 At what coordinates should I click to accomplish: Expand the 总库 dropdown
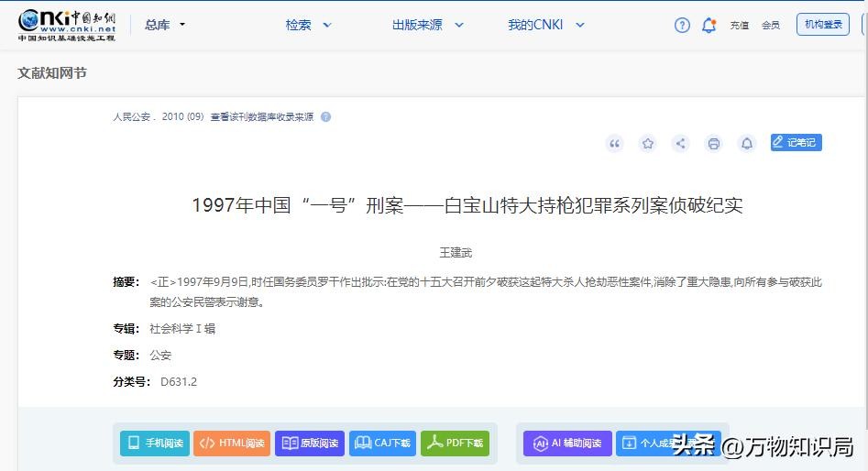[x=165, y=25]
